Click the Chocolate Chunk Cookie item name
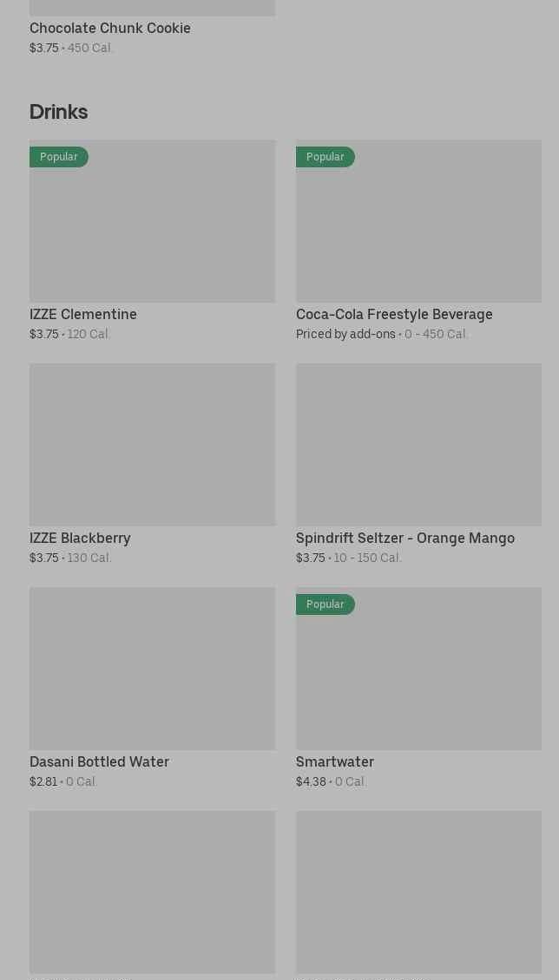This screenshot has height=980, width=559. [x=110, y=28]
